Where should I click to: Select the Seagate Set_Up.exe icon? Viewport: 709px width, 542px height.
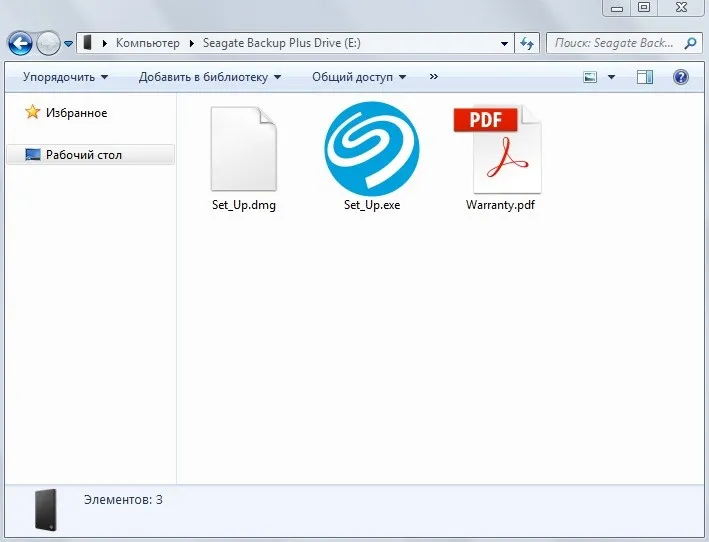[372, 149]
